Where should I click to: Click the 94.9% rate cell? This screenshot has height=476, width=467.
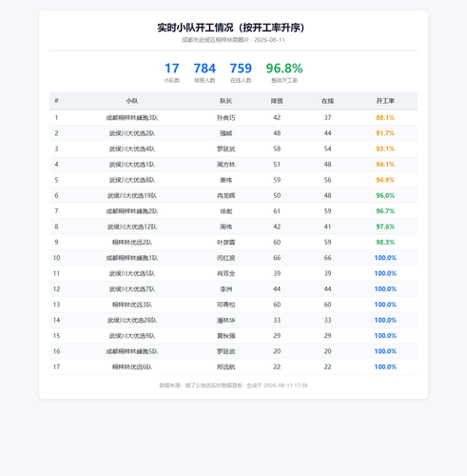385,180
